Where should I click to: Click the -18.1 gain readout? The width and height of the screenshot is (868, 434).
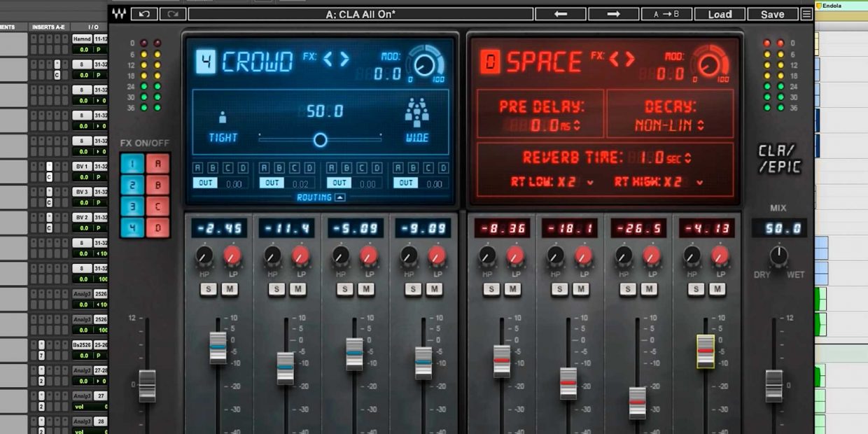[x=569, y=228]
